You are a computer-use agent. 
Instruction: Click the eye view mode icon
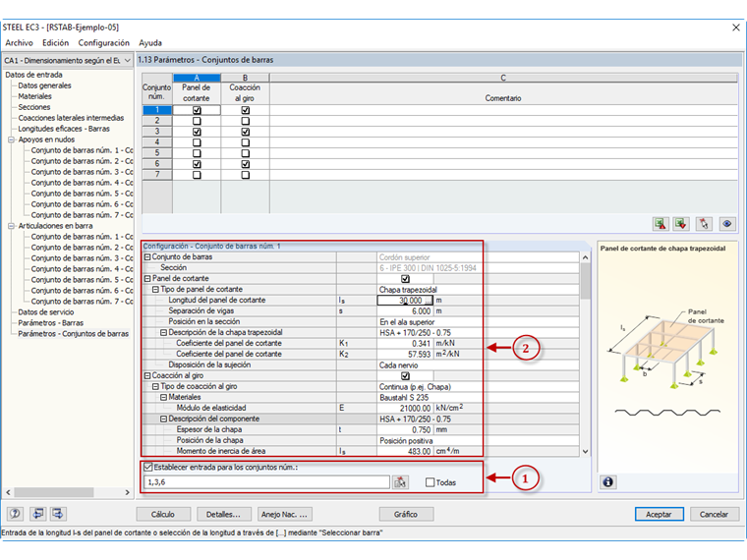[x=726, y=224]
